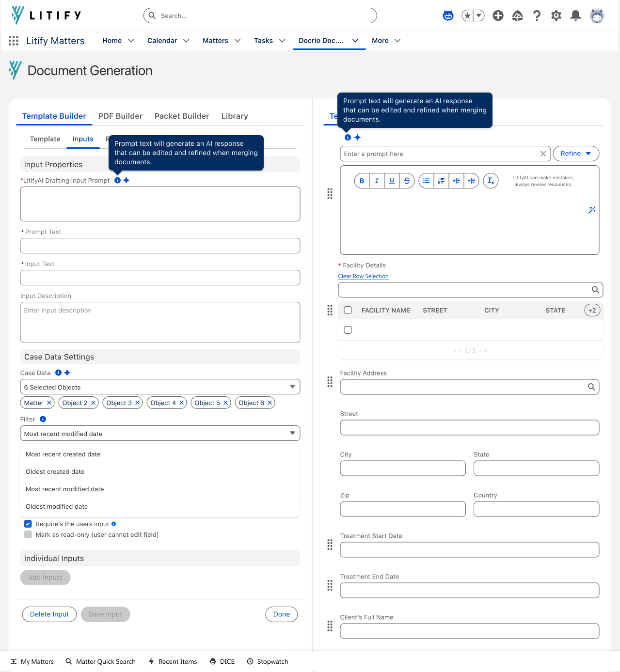Switch to the Library tab
Image resolution: width=620 pixels, height=672 pixels.
tap(235, 116)
